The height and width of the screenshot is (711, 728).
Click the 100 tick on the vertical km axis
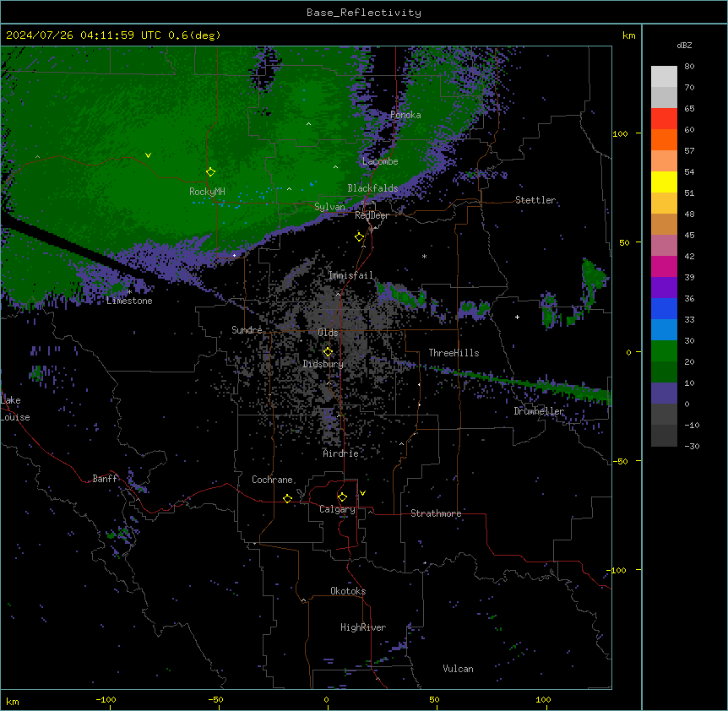[x=620, y=133]
